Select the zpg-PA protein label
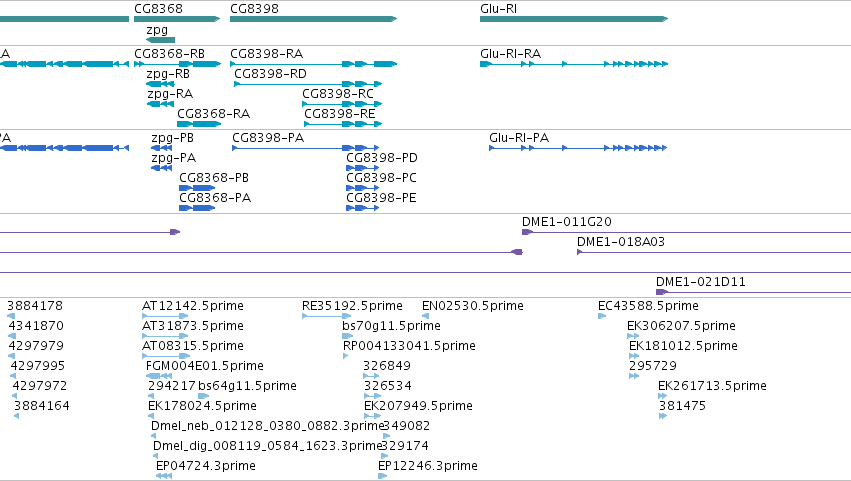 [174, 158]
